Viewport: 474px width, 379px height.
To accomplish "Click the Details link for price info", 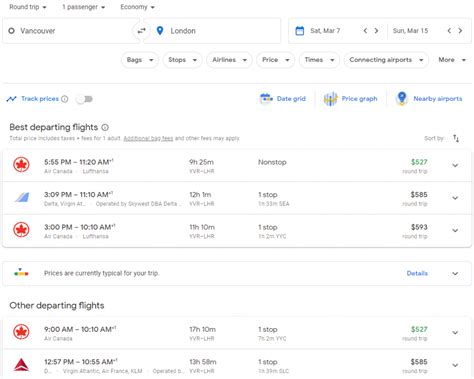I will (417, 273).
